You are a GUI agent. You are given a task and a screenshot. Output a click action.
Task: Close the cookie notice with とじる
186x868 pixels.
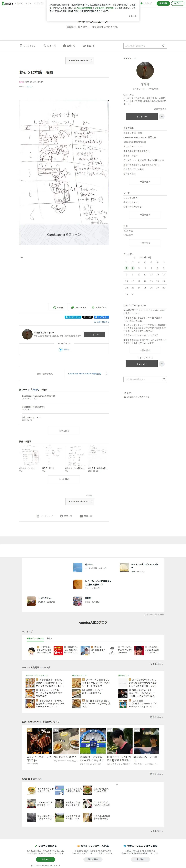(x=132, y=16)
